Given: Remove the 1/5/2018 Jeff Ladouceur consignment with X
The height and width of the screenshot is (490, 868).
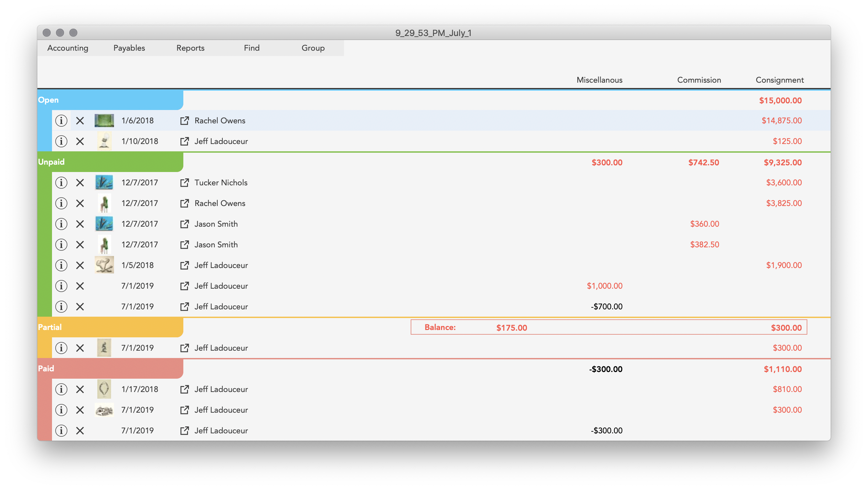Looking at the screenshot, I should pos(80,265).
